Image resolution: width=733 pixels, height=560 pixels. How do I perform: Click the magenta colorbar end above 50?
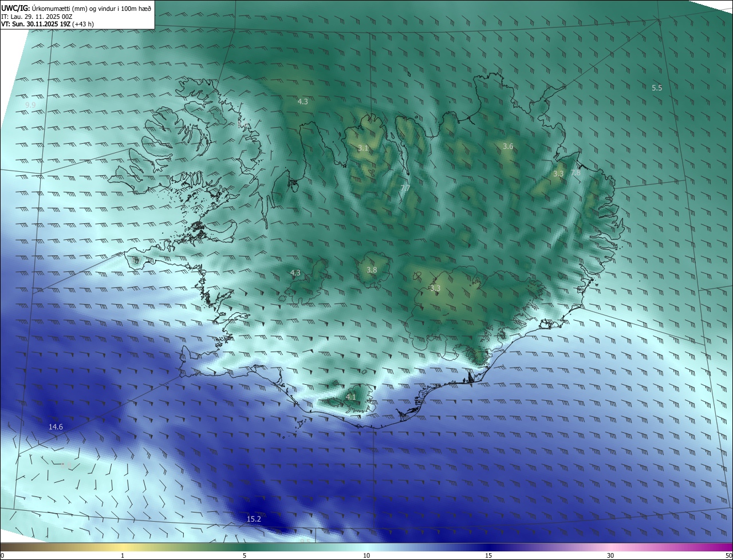click(x=727, y=547)
